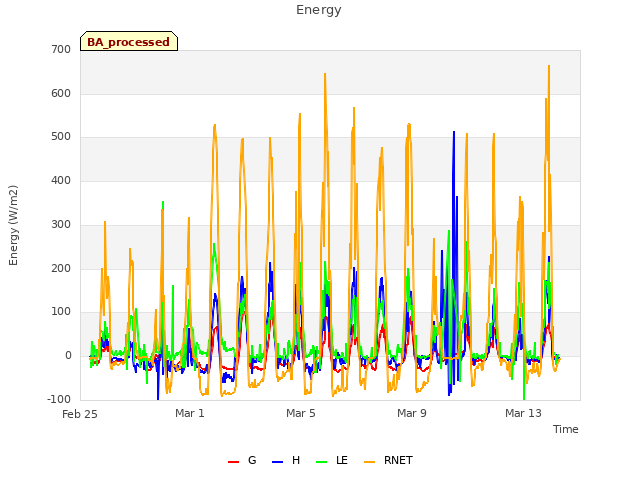Click the x-axis title Time
This screenshot has width=640, height=480.
tap(566, 429)
